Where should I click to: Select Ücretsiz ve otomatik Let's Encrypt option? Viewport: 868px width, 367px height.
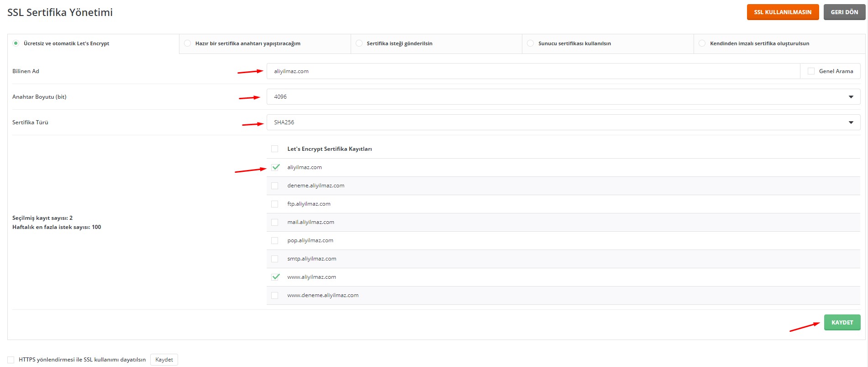point(16,43)
